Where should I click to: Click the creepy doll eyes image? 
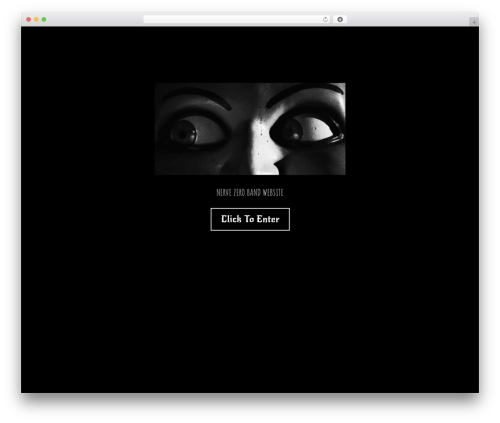pos(250,129)
